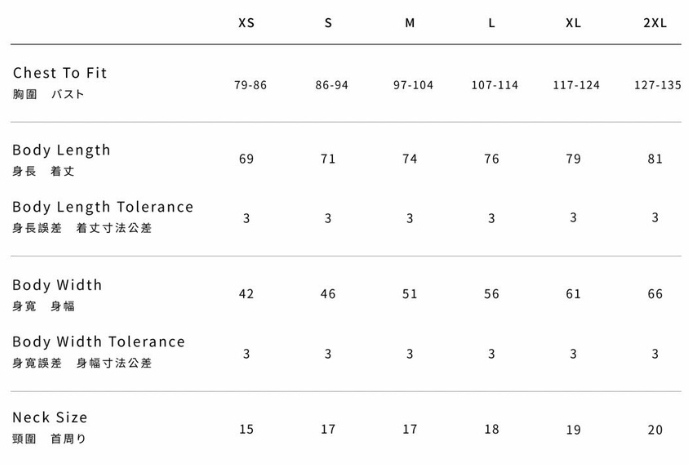Click body width value 56
Image resolution: width=689 pixels, height=465 pixels.
[492, 294]
